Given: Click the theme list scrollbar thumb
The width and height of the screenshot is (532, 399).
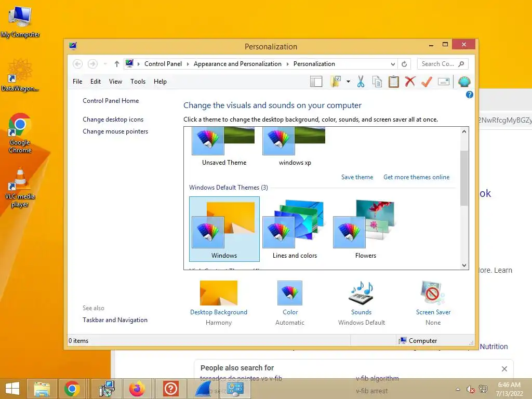Looking at the screenshot, I should (x=464, y=178).
